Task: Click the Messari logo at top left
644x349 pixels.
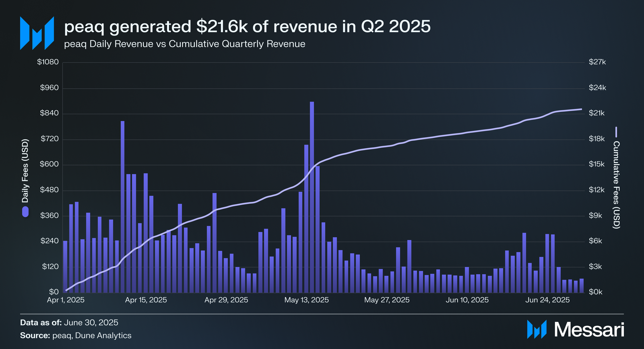Action: pos(37,33)
